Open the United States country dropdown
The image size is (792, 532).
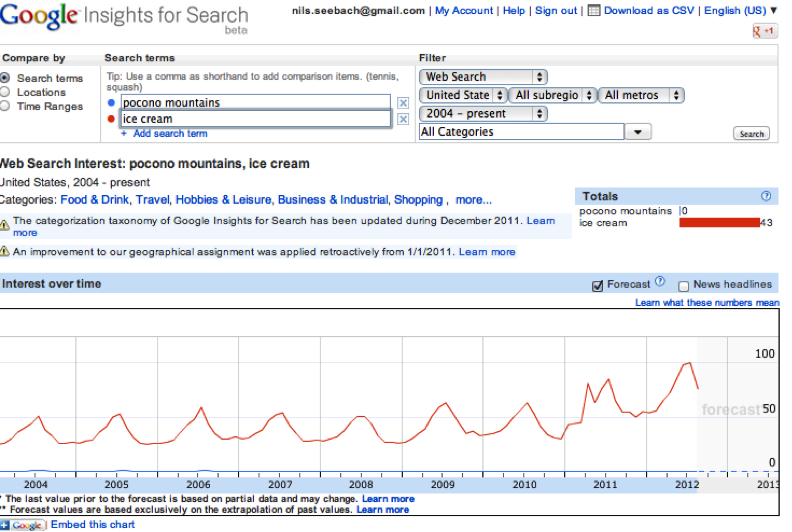463,95
